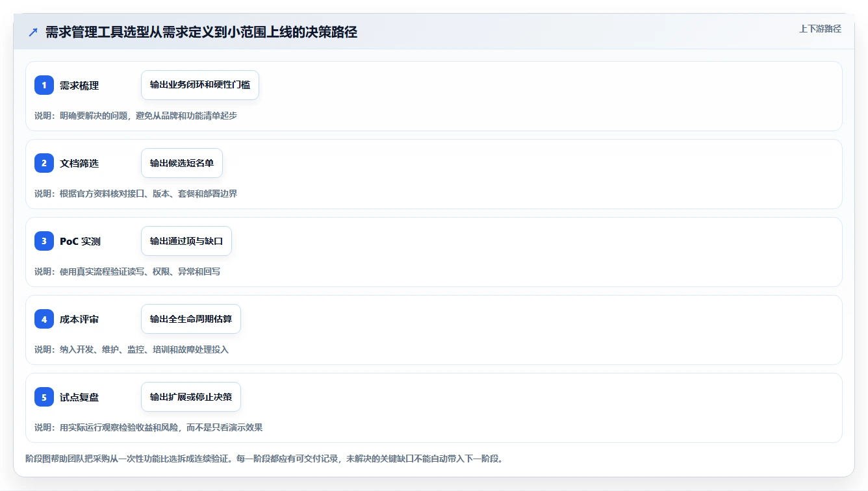Screen dimensions: 868x491
Task: Click the footer paragraph starting 阶段图帮助团队
Action: (264, 459)
